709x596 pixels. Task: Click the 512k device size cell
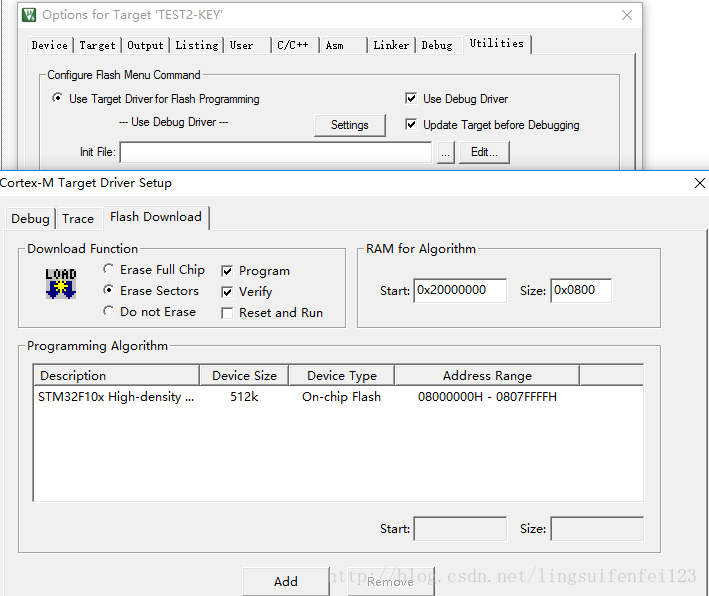point(244,397)
